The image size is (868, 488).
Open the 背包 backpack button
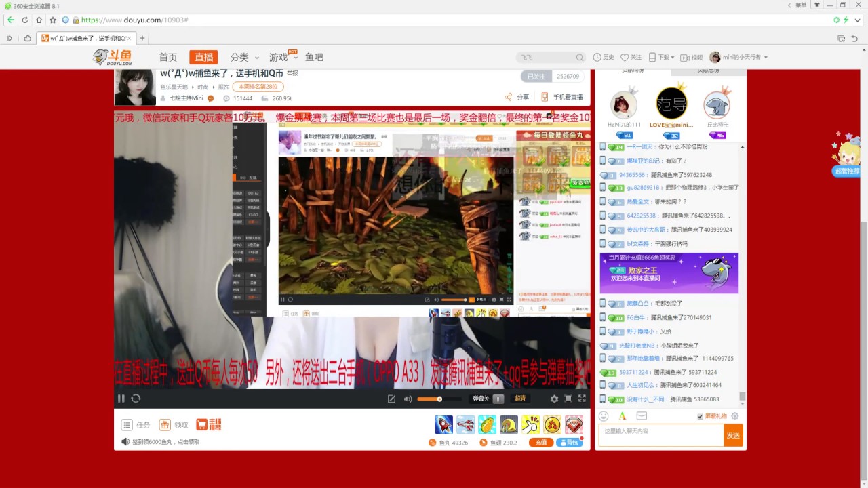click(570, 443)
